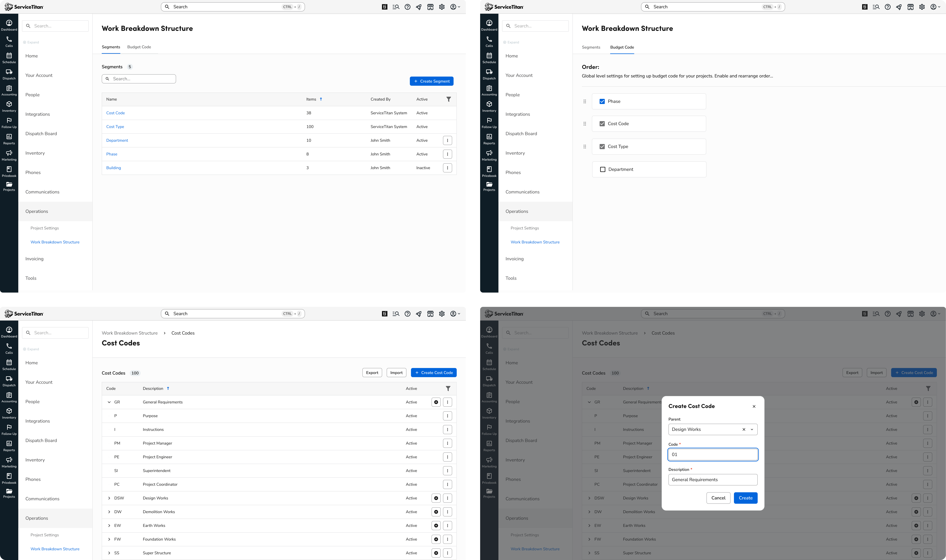The image size is (946, 560).
Task: Click the filter funnel icon in Segments table
Action: click(x=448, y=99)
